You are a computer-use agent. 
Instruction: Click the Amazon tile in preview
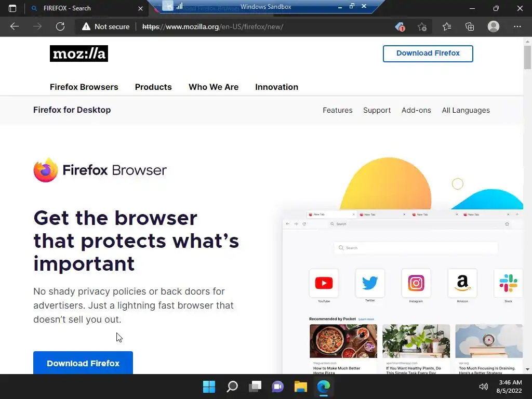pyautogui.click(x=462, y=283)
